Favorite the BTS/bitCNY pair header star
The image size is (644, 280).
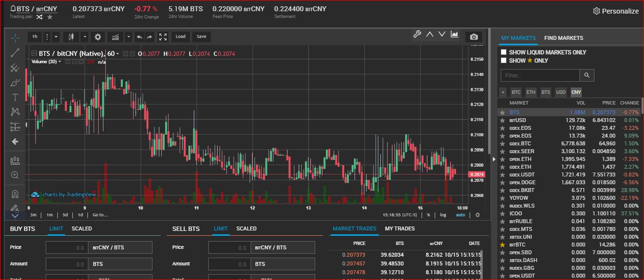[x=50, y=17]
